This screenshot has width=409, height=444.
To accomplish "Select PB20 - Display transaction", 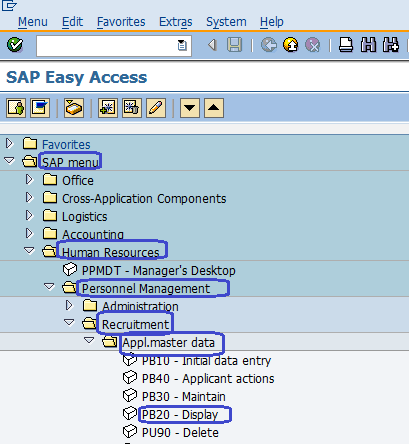I will (x=180, y=415).
